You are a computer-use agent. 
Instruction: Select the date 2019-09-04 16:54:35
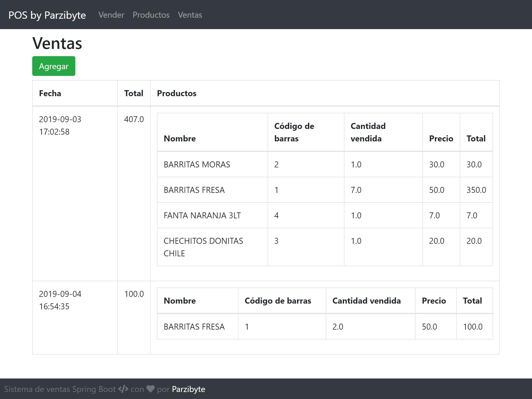tap(60, 300)
